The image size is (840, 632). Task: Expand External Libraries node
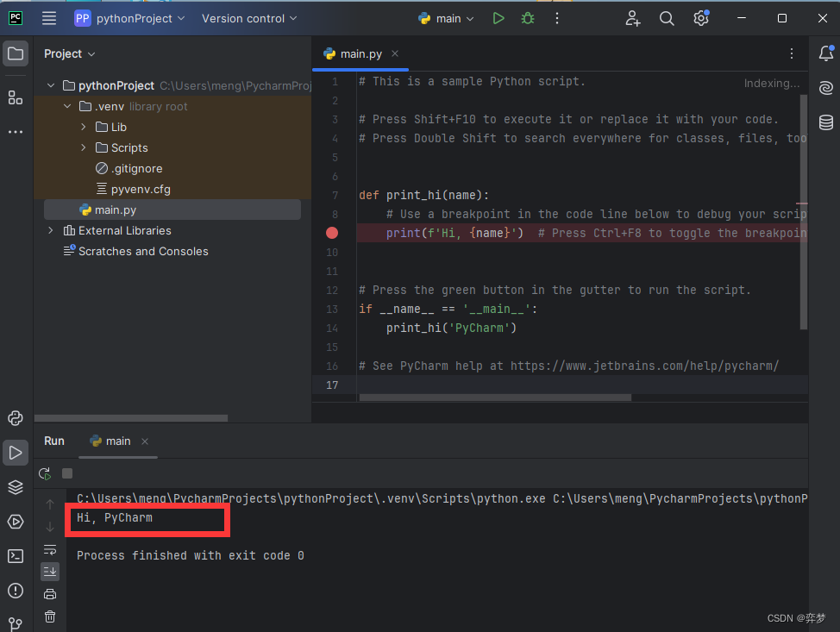[x=51, y=230]
